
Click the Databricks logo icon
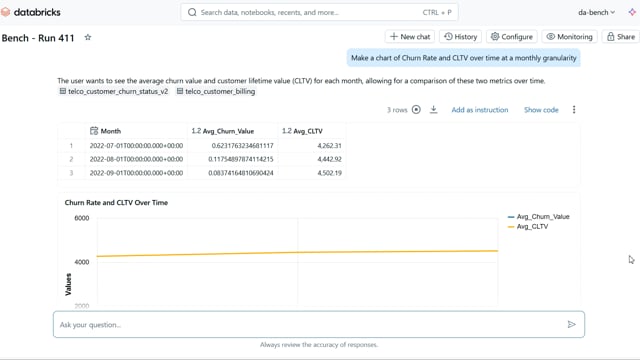coord(5,12)
